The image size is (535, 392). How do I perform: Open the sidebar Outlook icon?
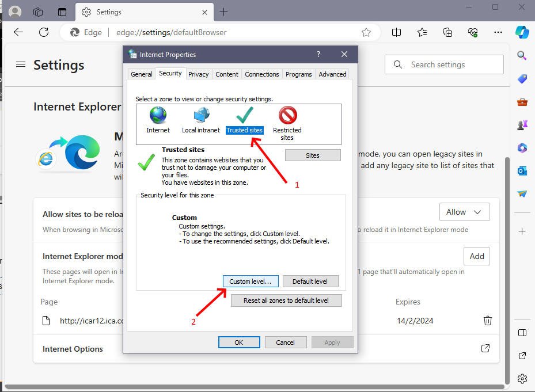[522, 170]
